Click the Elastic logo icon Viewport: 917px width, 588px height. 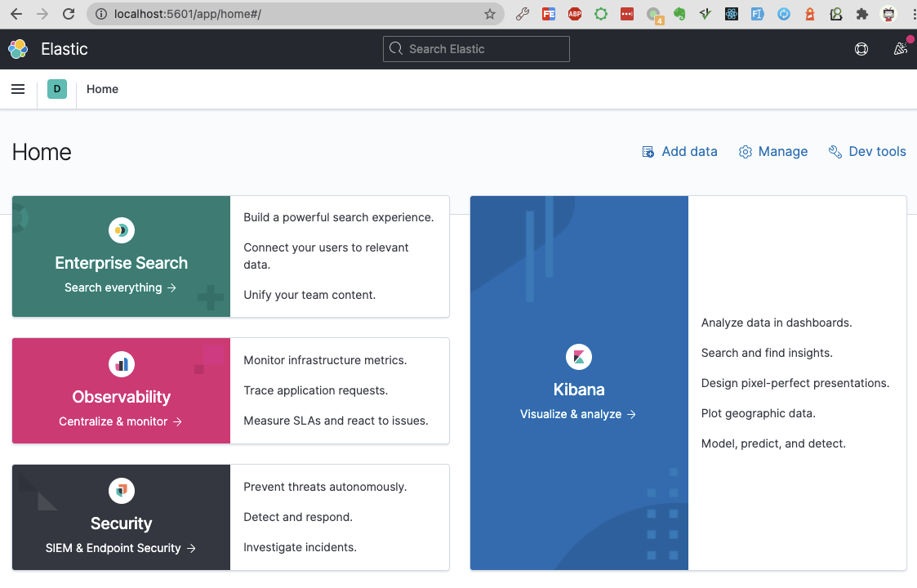[18, 49]
